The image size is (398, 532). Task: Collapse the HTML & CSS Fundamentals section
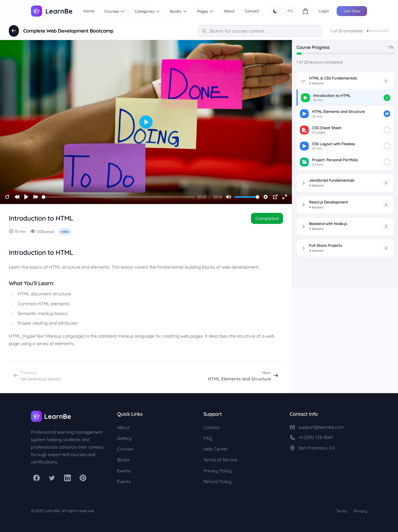304,81
